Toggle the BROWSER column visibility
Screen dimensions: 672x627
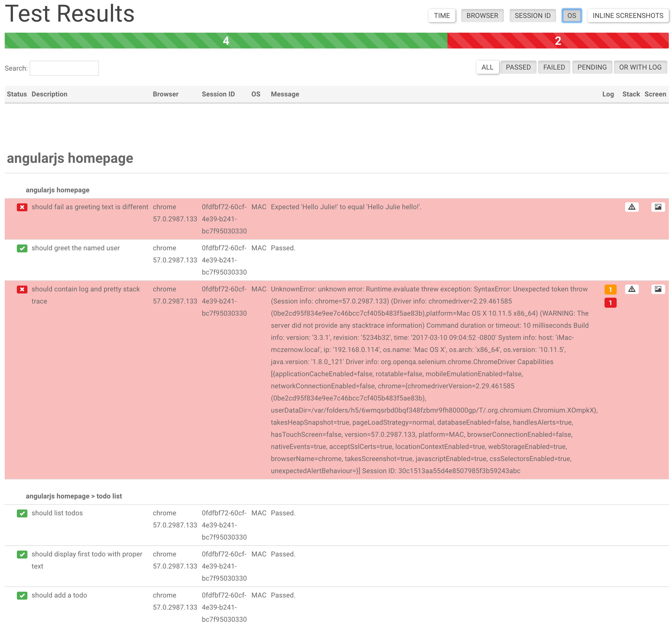[482, 16]
